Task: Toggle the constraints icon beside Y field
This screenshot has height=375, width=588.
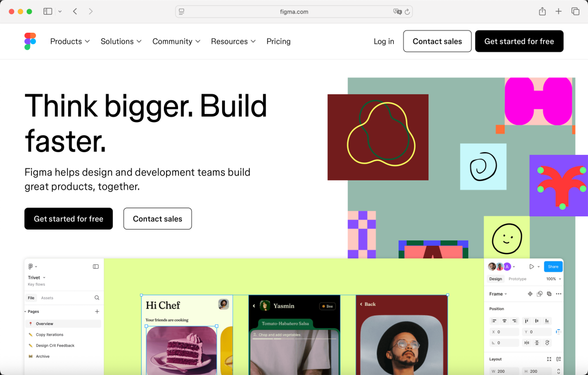Action: click(559, 332)
